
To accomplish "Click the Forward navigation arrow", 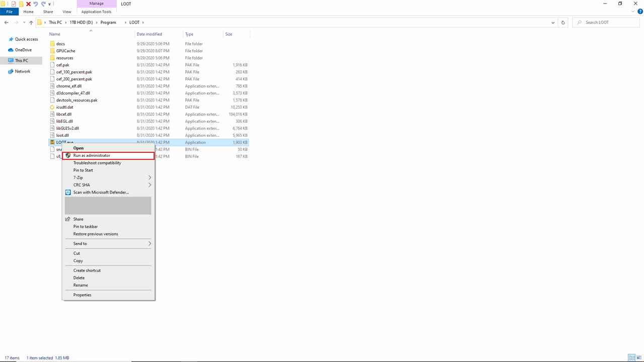I will [x=16, y=22].
